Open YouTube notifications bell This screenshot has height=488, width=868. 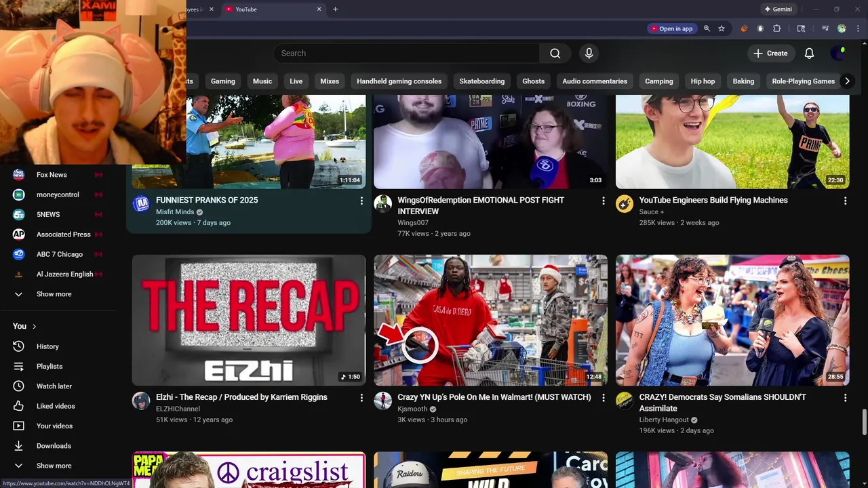[809, 54]
